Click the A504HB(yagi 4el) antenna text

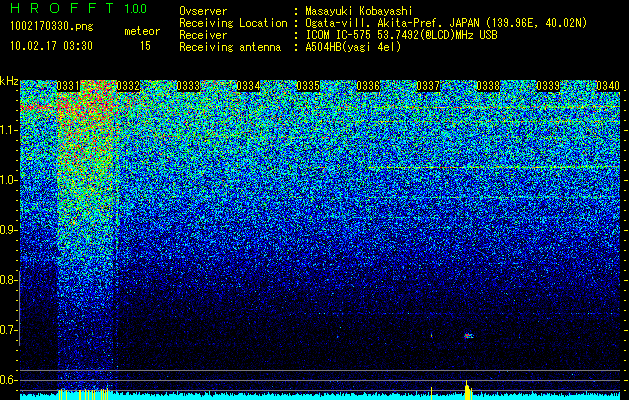(x=353, y=47)
